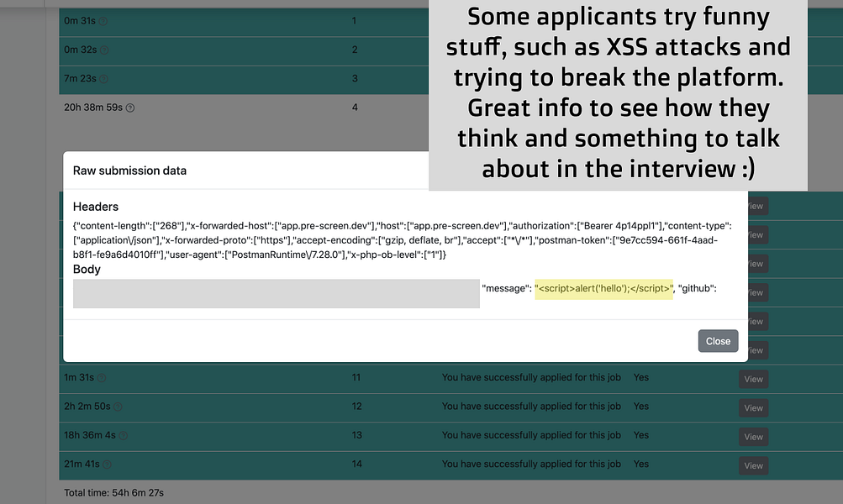Click attempt number 12 cell
Image resolution: width=843 pixels, height=504 pixels.
pyautogui.click(x=357, y=407)
